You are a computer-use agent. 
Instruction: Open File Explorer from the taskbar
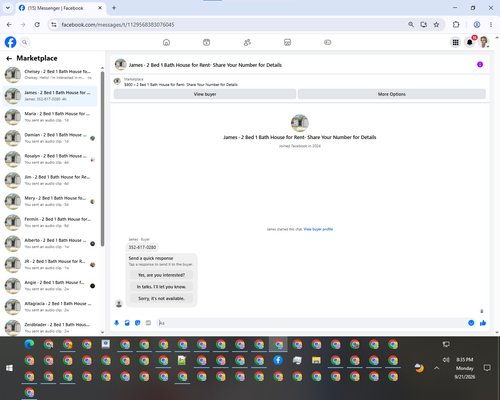tap(316, 360)
